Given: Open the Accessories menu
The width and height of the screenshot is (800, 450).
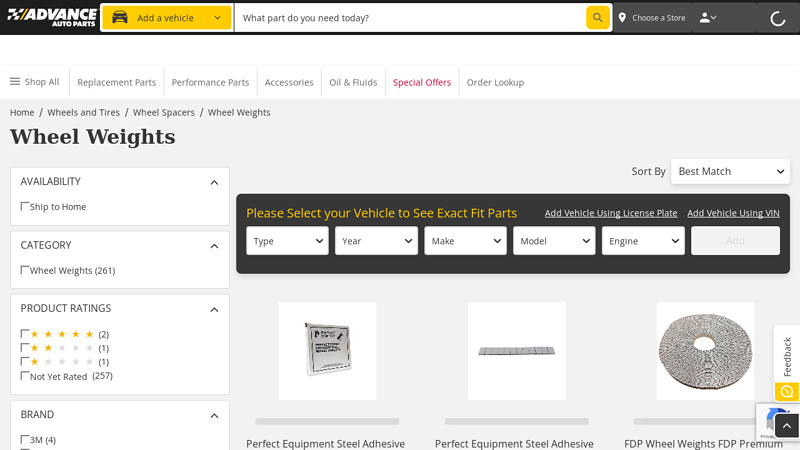Looking at the screenshot, I should click(289, 82).
